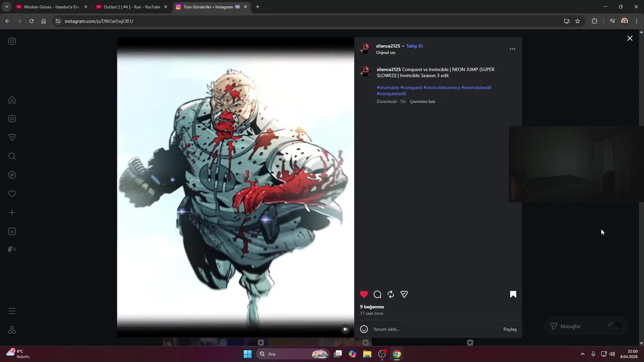
Task: Click the #invinciblecomics hashtag
Action: tap(442, 87)
